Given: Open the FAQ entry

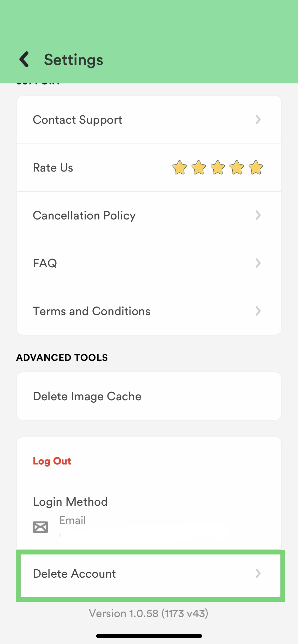Looking at the screenshot, I should [149, 263].
